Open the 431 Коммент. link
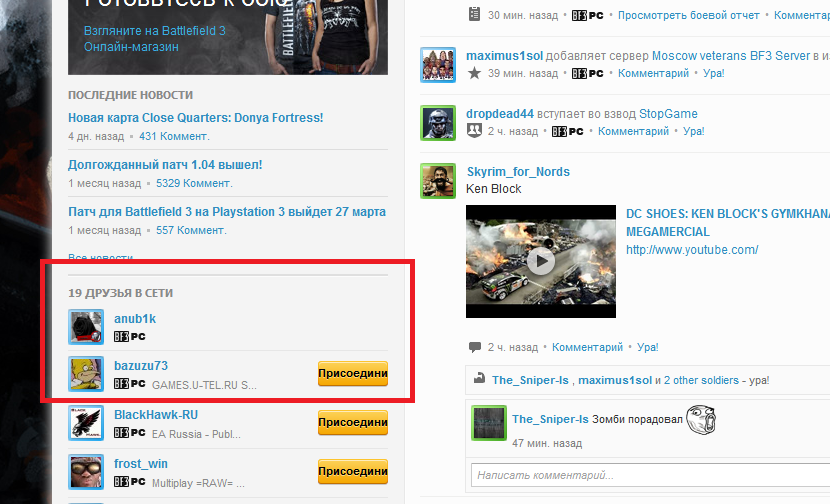Viewport: 830px width, 504px height. click(x=174, y=136)
